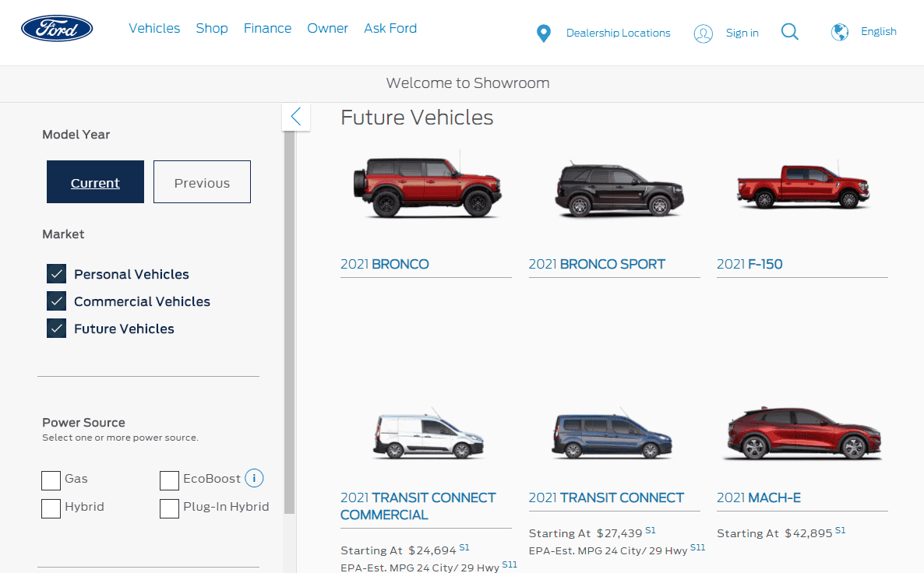Open search with the magnifier icon
This screenshot has height=573, width=924.
(x=790, y=32)
